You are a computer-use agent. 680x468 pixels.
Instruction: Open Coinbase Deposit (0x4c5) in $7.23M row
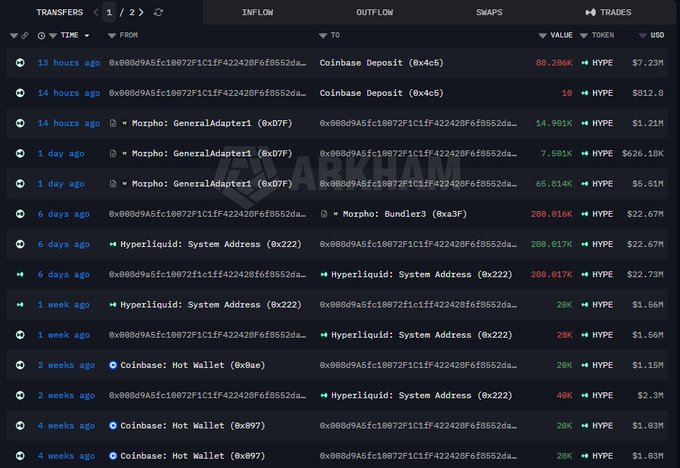pyautogui.click(x=382, y=63)
